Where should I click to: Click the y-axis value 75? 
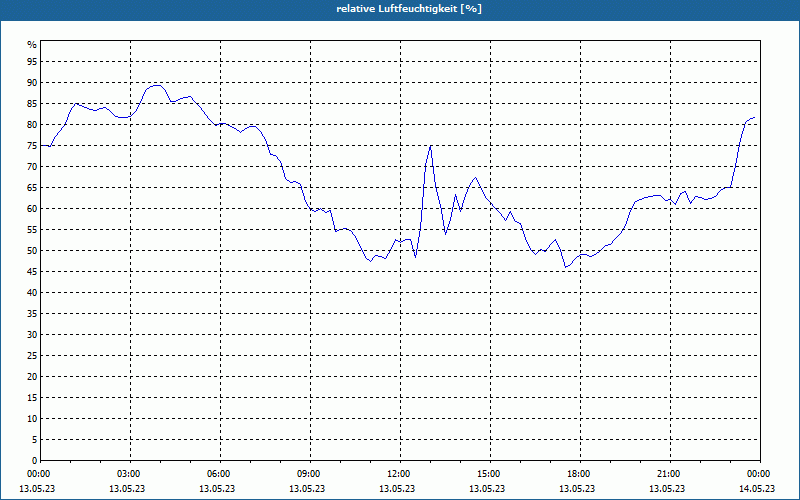[x=32, y=146]
